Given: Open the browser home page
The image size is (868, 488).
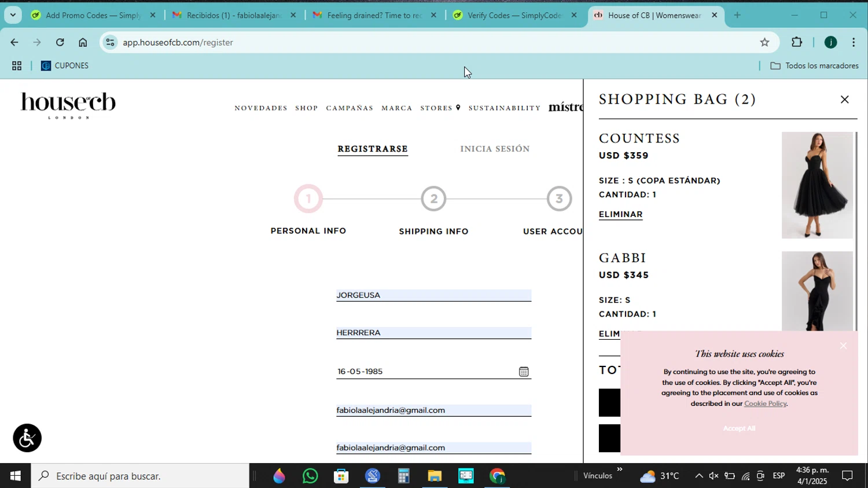Looking at the screenshot, I should 83,42.
